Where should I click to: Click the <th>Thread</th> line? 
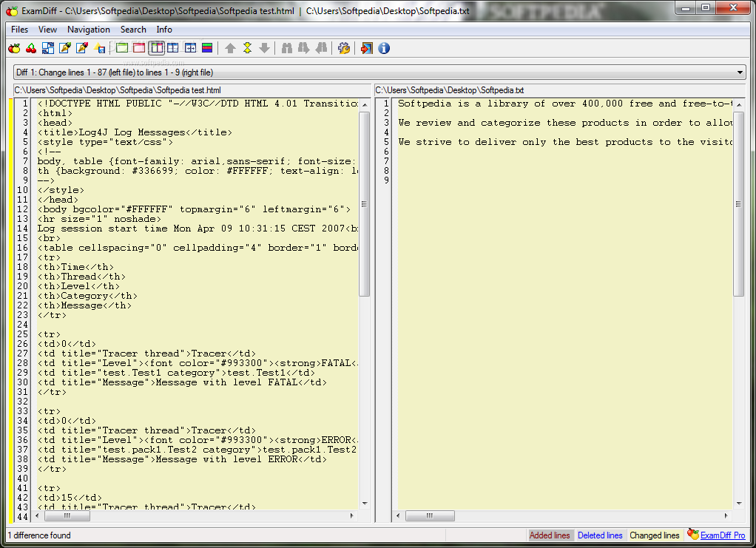(81, 277)
